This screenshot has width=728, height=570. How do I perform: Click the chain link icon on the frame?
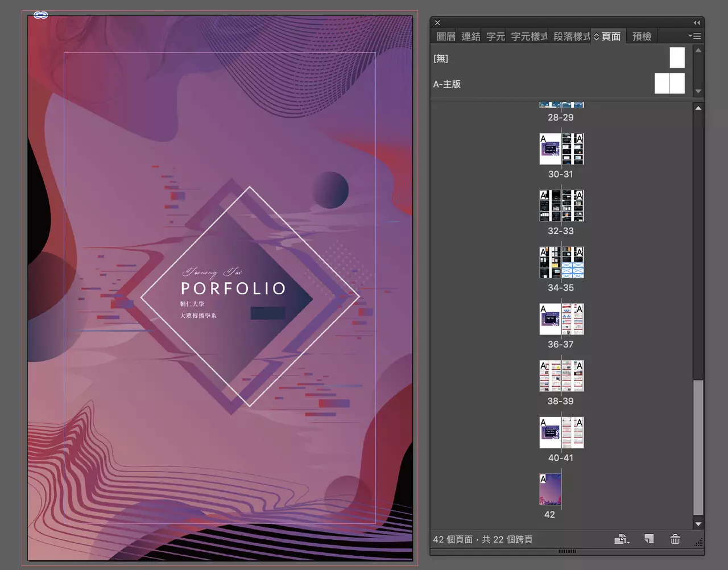40,15
